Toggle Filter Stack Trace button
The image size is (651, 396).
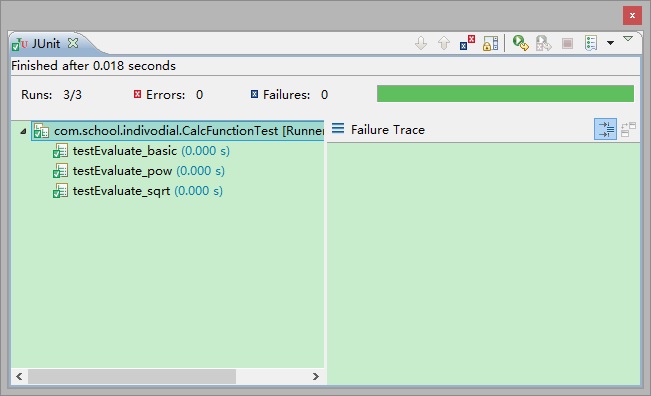click(605, 129)
